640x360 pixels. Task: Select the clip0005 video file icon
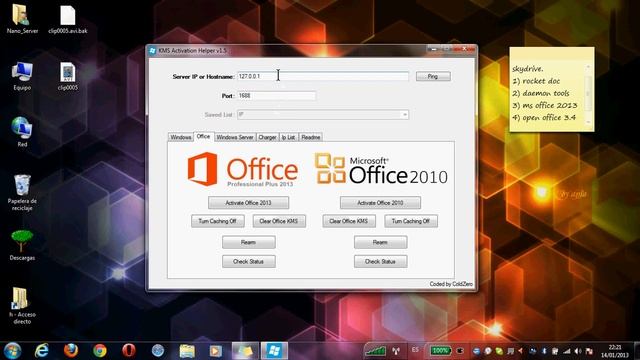coord(68,76)
